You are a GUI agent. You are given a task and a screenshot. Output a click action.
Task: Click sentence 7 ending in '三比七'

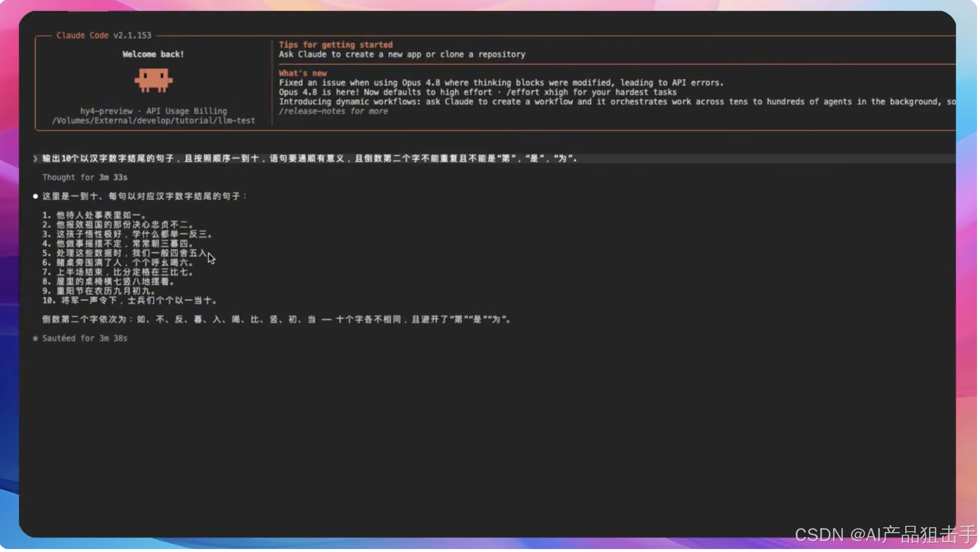118,273
